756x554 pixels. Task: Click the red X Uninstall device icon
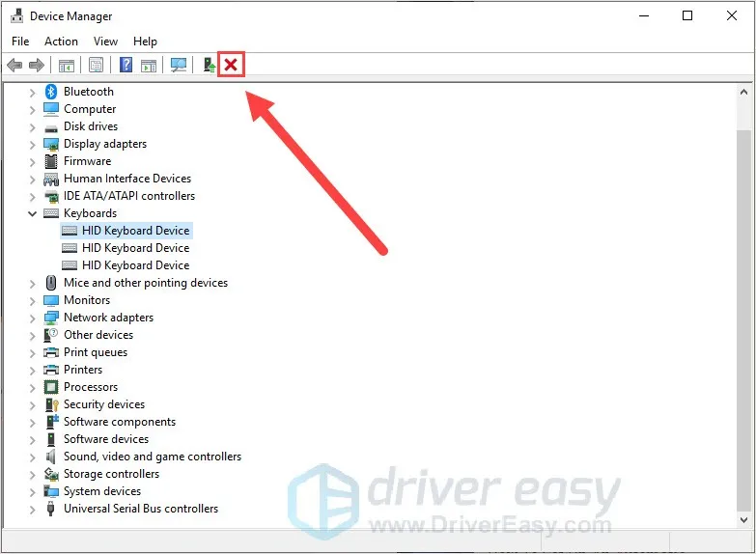coord(231,64)
